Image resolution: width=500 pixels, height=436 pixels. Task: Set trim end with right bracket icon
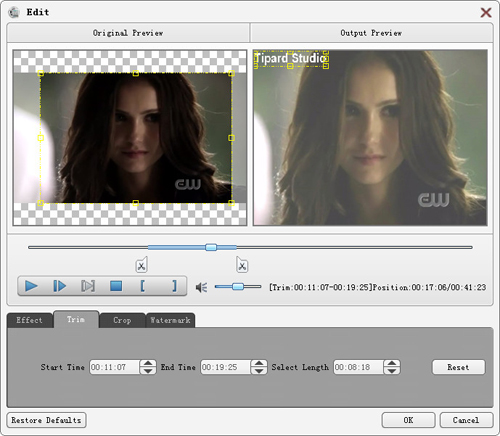coord(174,286)
